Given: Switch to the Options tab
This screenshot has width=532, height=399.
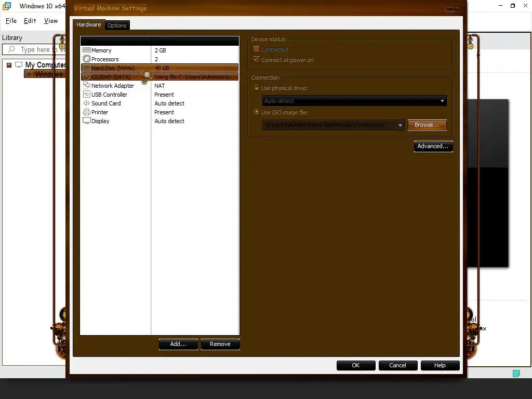Looking at the screenshot, I should 117,25.
